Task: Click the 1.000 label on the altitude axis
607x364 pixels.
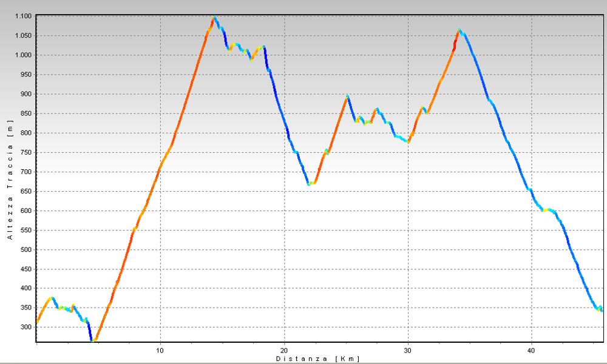Action: click(x=24, y=55)
